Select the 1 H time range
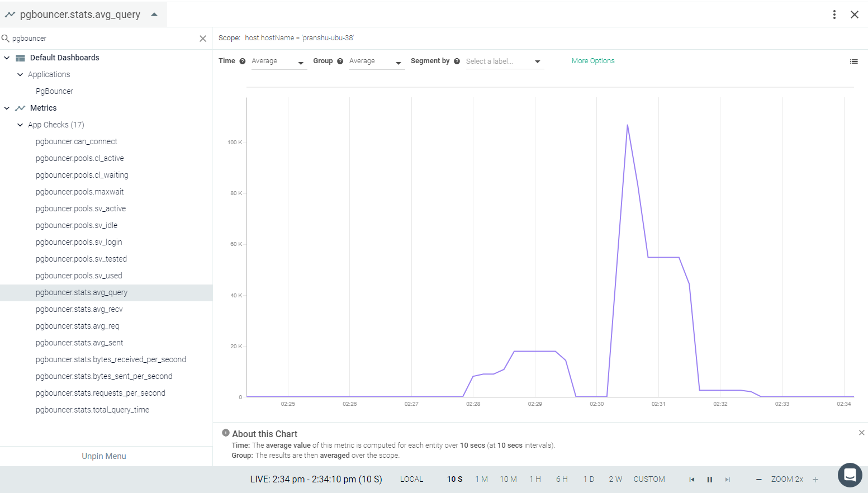 535,480
